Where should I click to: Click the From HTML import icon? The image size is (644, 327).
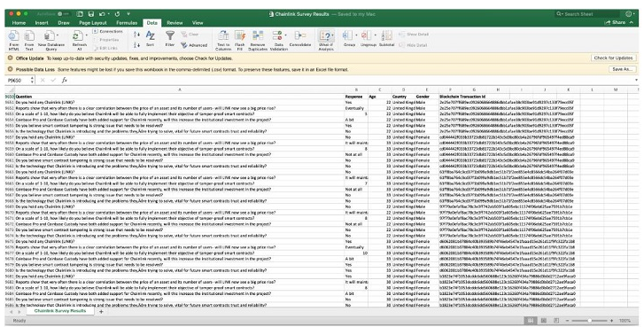point(13,36)
